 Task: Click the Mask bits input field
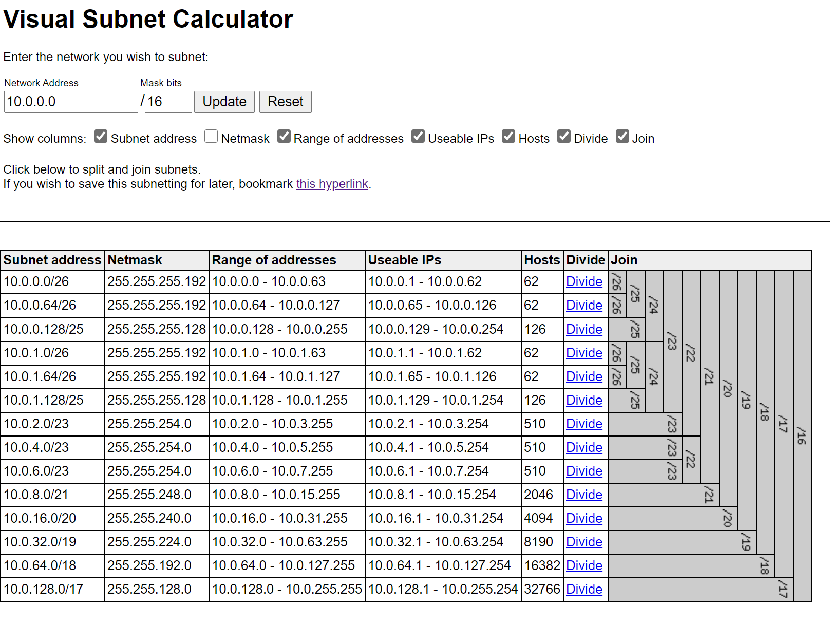tap(168, 102)
